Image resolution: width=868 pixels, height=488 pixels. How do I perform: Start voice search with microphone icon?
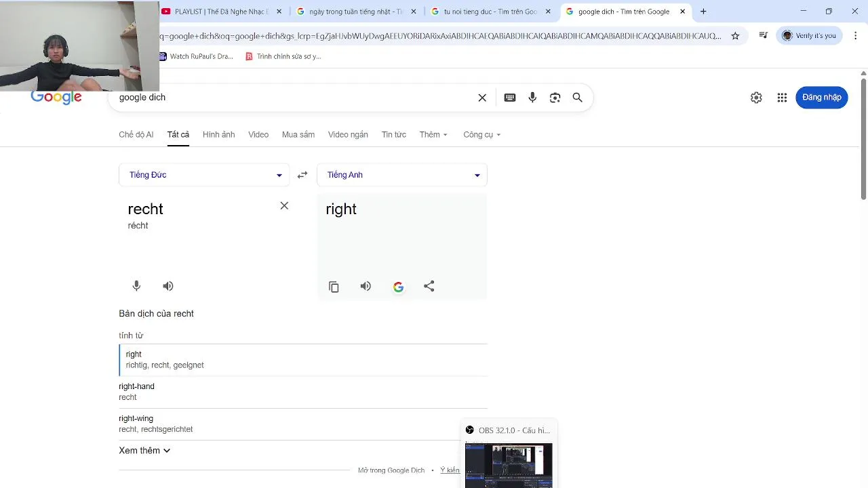(532, 98)
